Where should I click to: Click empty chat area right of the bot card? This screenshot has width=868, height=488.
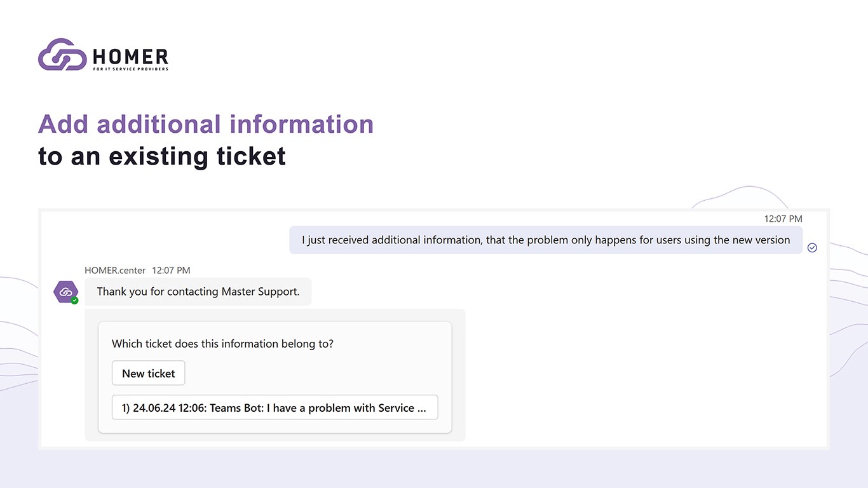point(635,369)
